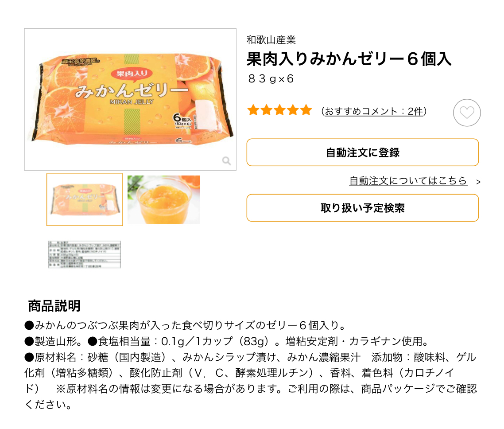Viewport: 504px width, 429px height.
Task: Click the second orange rating star
Action: [x=267, y=110]
